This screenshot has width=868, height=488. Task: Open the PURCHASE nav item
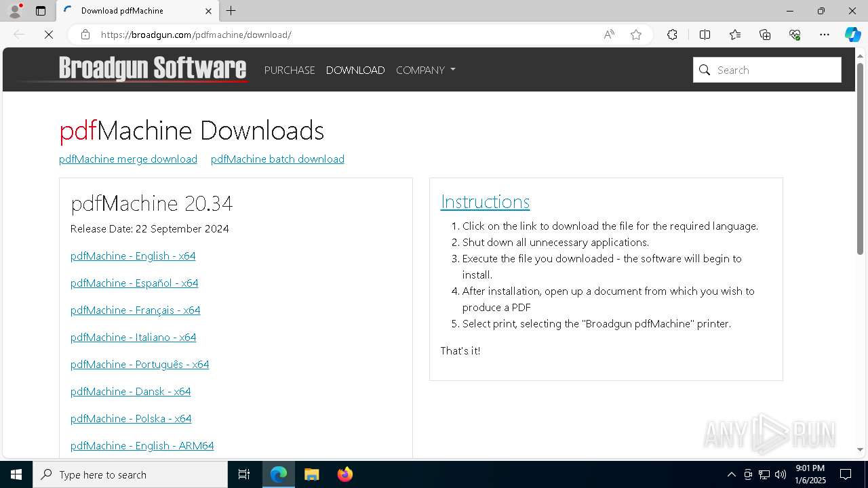point(290,70)
